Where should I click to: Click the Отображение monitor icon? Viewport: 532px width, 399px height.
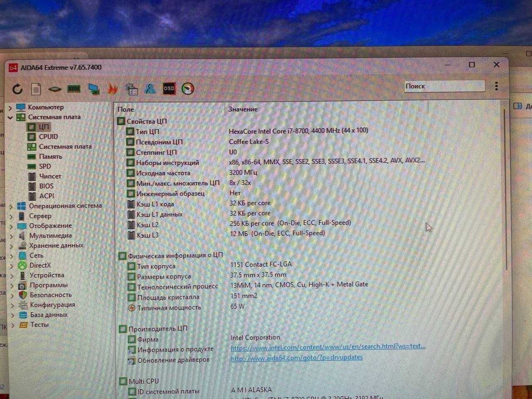point(22,226)
